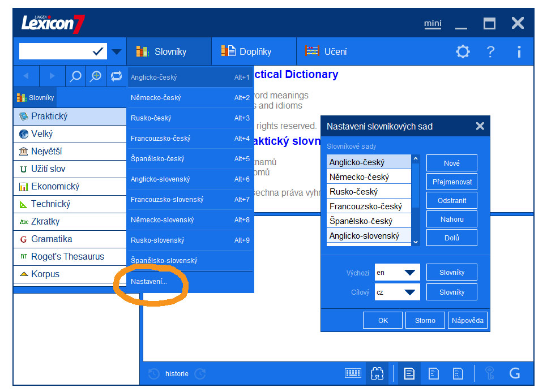Image resolution: width=547 pixels, height=392 pixels.
Task: Open the on-screen keyboard icon
Action: click(353, 373)
